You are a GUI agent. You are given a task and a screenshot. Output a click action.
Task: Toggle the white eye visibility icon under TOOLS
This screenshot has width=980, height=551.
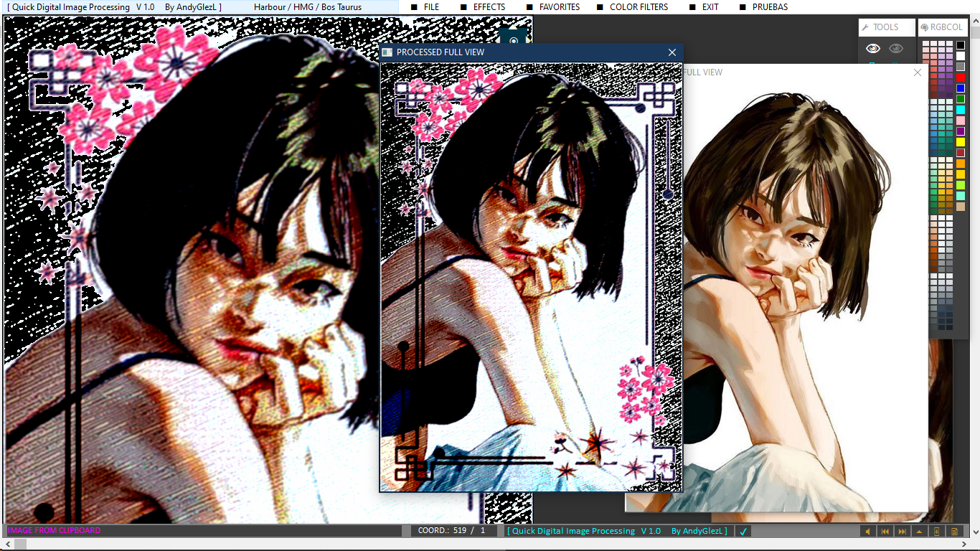872,47
